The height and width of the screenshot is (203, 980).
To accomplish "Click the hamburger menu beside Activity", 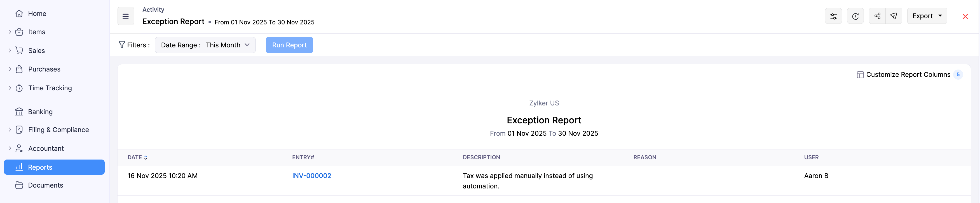I will (x=126, y=16).
